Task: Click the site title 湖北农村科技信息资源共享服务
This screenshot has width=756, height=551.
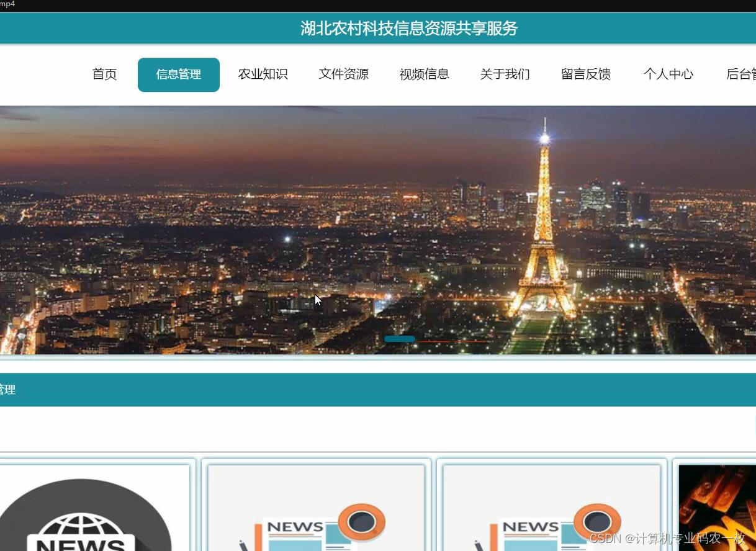Action: pos(409,29)
